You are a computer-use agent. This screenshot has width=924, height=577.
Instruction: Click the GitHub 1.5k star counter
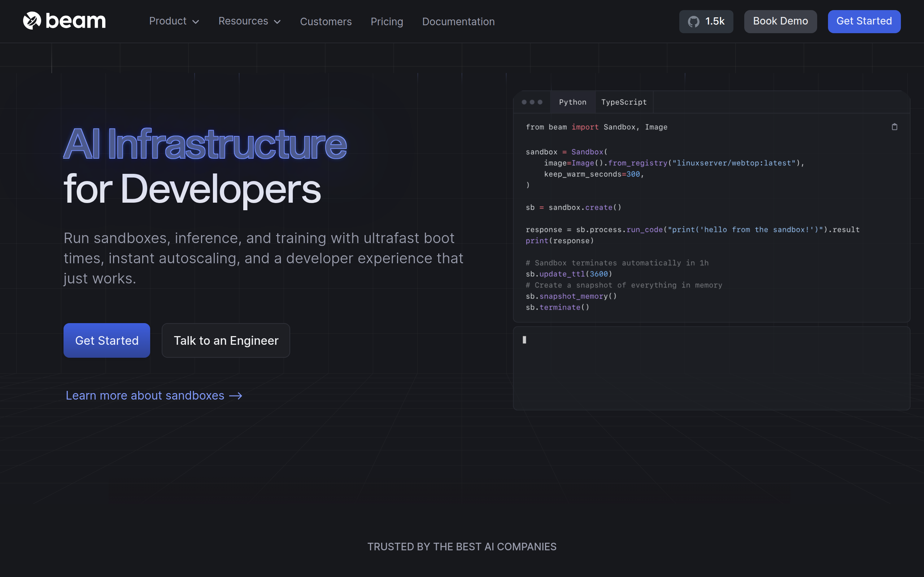coord(706,21)
